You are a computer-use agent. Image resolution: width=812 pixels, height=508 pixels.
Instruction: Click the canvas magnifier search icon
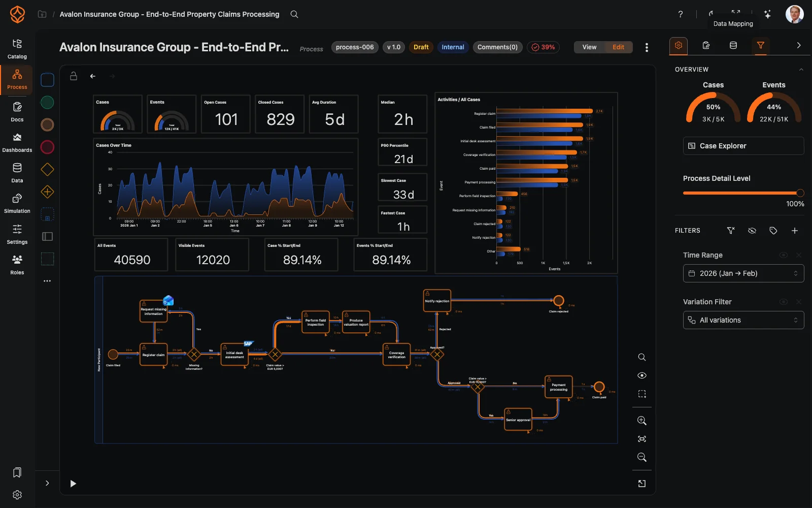[x=642, y=357]
